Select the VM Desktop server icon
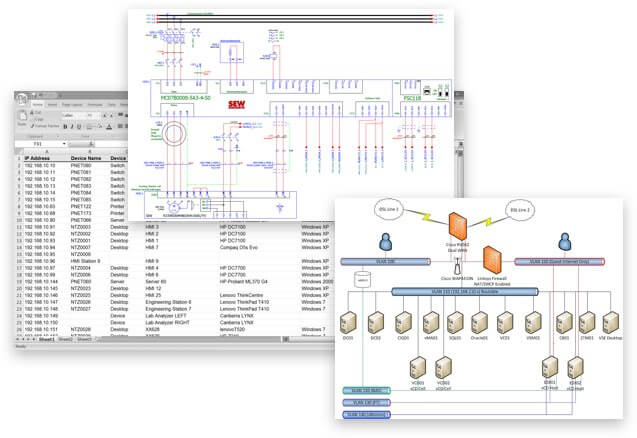This screenshot has height=438, width=637. click(611, 323)
